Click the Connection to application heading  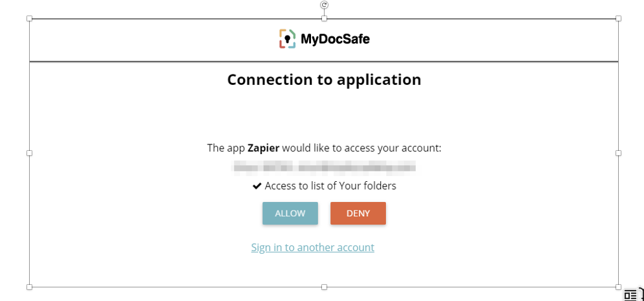(324, 80)
